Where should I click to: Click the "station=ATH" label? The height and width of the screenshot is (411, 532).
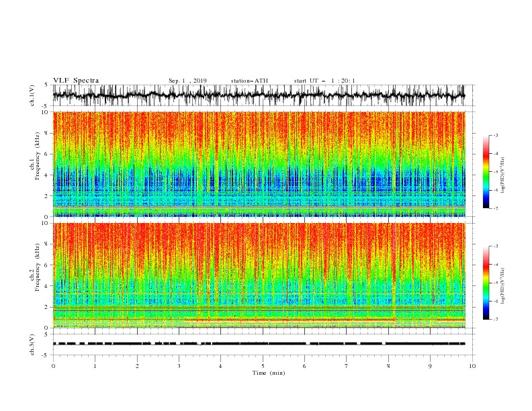[249, 81]
